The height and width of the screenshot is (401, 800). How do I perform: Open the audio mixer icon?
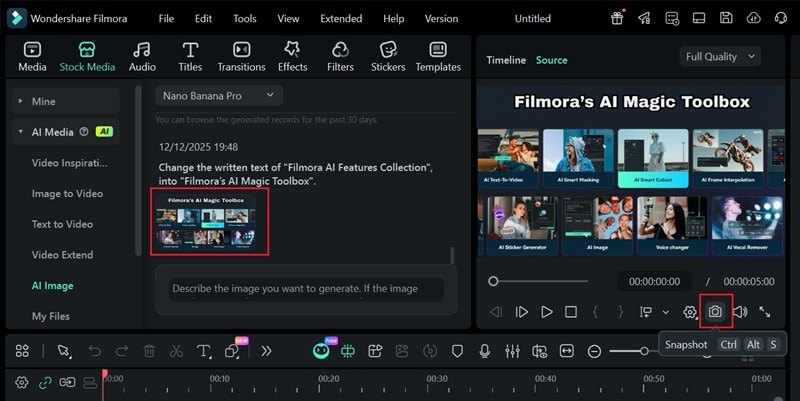point(512,351)
